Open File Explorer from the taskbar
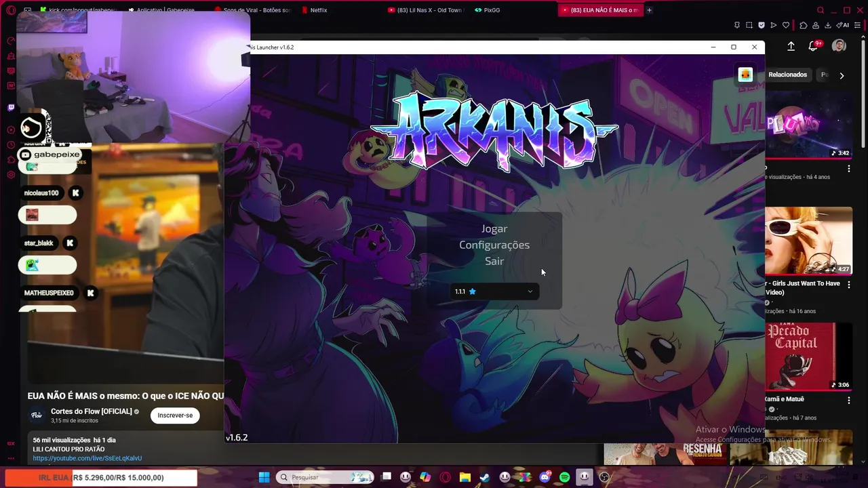868x488 pixels. point(465,477)
